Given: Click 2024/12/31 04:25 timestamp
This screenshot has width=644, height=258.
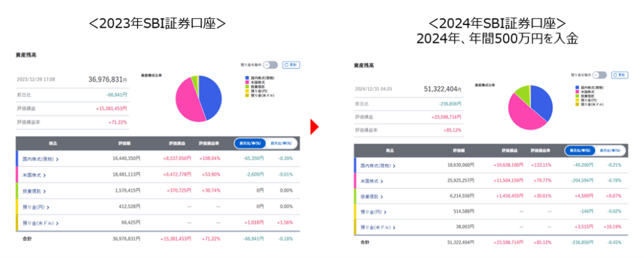Looking at the screenshot, I should tap(372, 89).
